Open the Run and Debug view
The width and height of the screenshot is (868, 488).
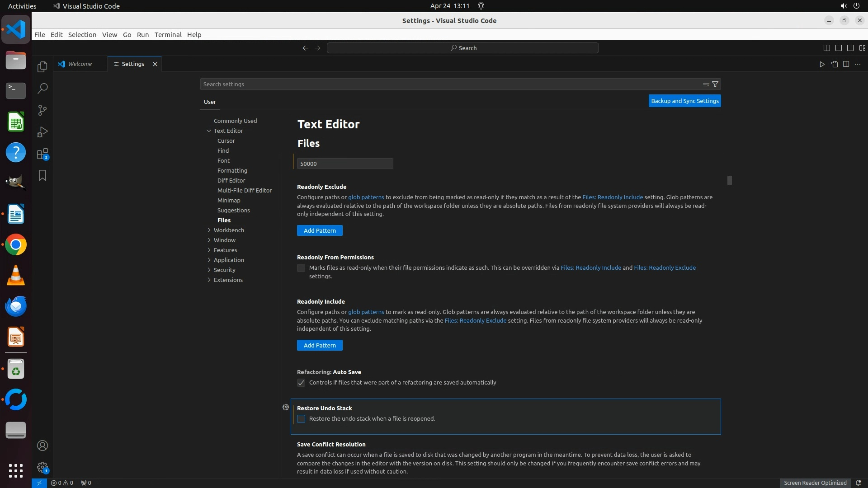[x=42, y=132]
